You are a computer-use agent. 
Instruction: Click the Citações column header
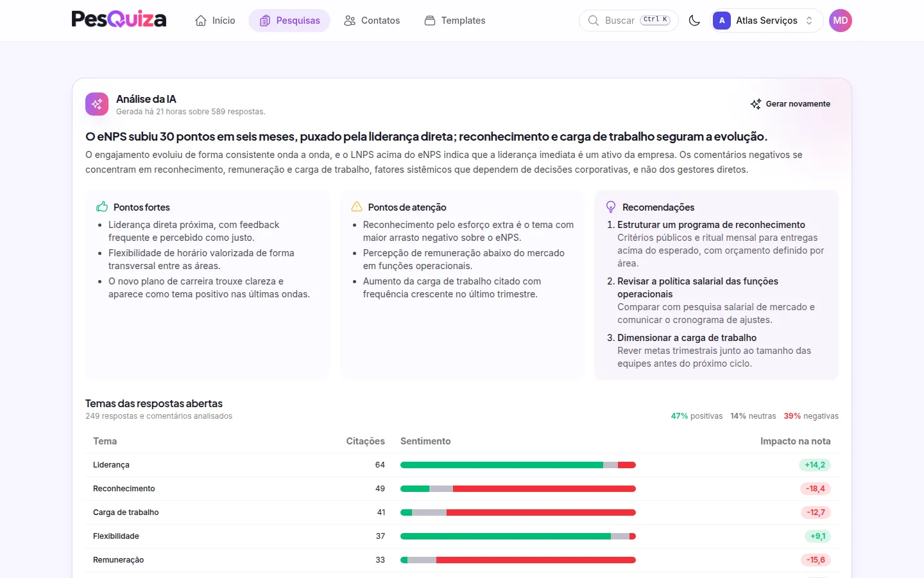366,441
